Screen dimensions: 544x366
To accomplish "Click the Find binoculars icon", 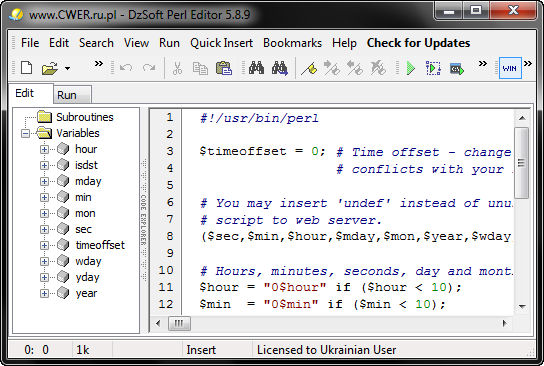I will 256,68.
